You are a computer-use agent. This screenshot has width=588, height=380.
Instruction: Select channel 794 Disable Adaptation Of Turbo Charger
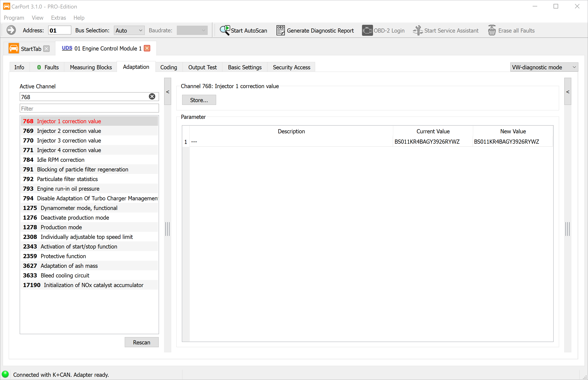click(x=89, y=198)
